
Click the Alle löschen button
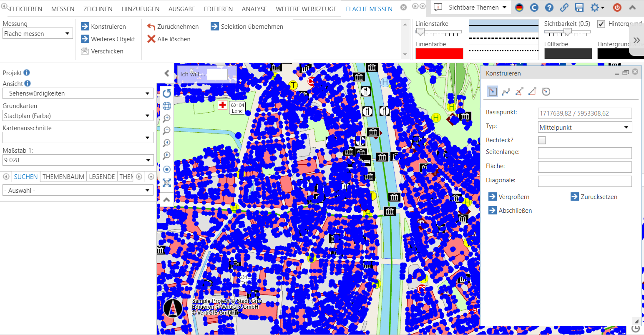click(x=169, y=39)
